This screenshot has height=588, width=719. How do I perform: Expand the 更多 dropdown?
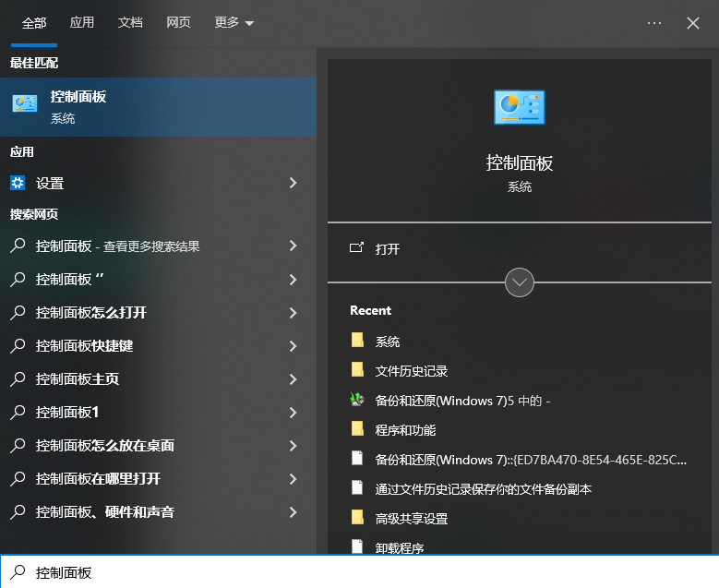click(234, 23)
